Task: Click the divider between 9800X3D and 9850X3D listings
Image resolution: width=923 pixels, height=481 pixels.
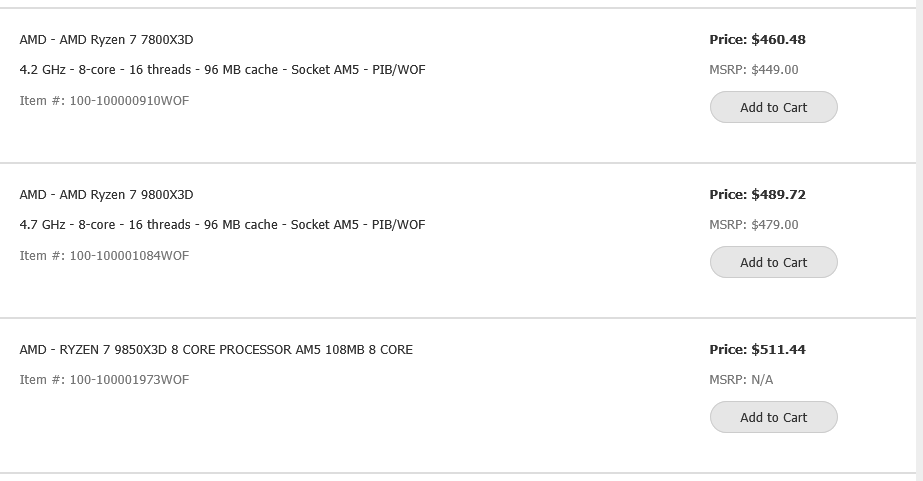Action: click(458, 318)
